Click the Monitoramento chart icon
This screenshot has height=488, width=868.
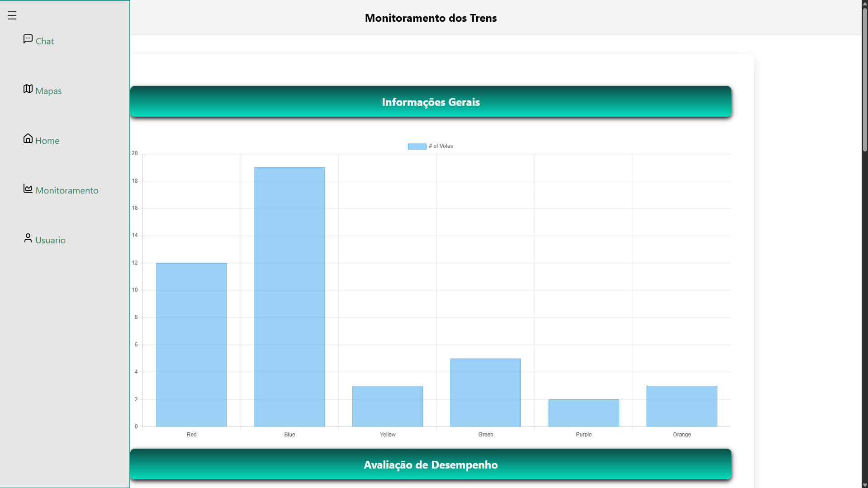pos(28,189)
